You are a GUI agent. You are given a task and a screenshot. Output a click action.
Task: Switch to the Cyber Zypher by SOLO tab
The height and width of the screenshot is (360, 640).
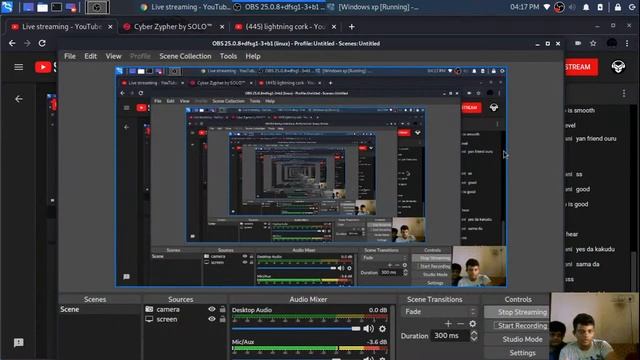[x=173, y=27]
